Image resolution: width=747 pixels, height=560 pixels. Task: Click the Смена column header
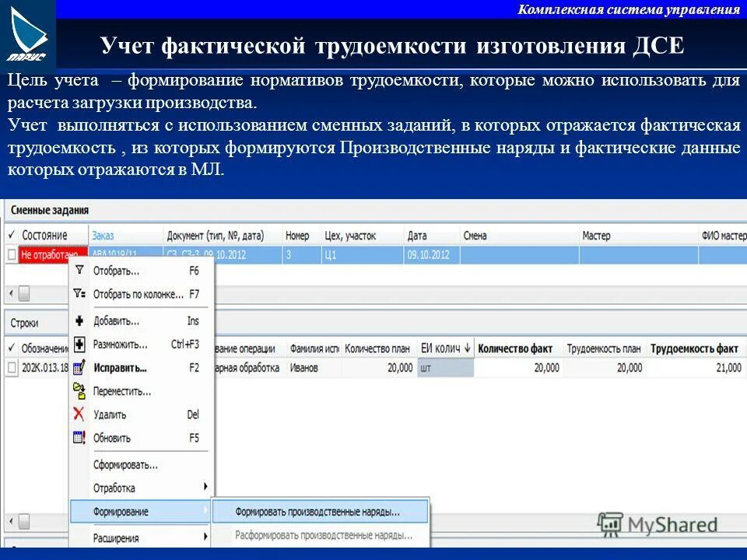point(519,235)
